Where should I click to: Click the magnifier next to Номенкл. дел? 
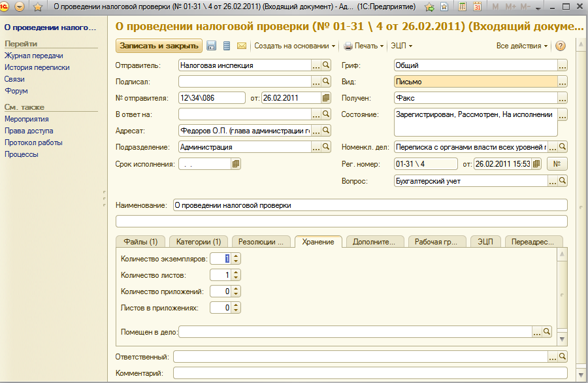[562, 147]
